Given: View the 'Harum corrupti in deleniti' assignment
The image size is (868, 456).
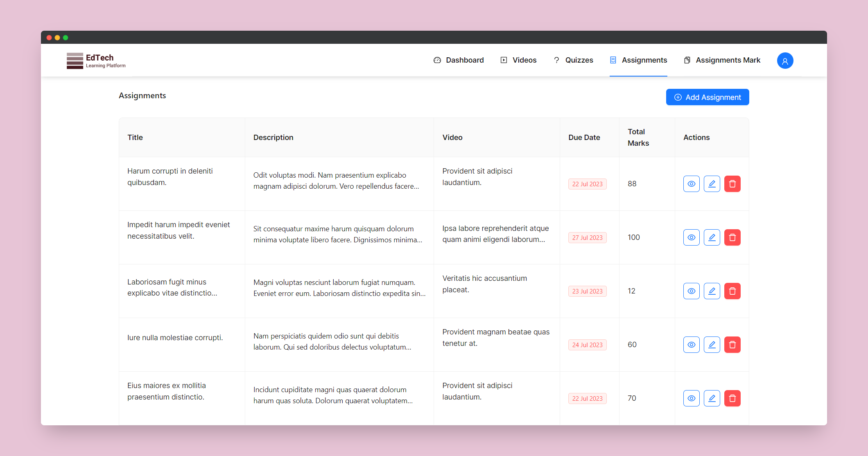Looking at the screenshot, I should [x=691, y=184].
